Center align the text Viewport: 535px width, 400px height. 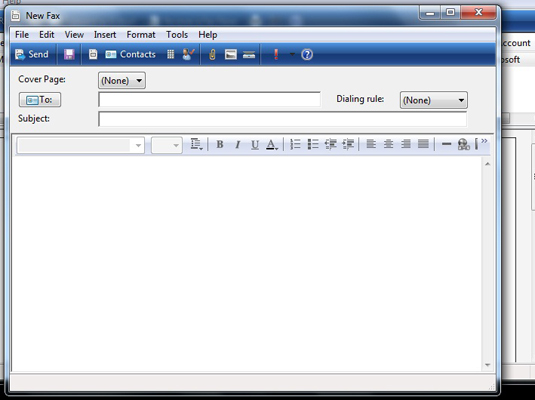388,144
